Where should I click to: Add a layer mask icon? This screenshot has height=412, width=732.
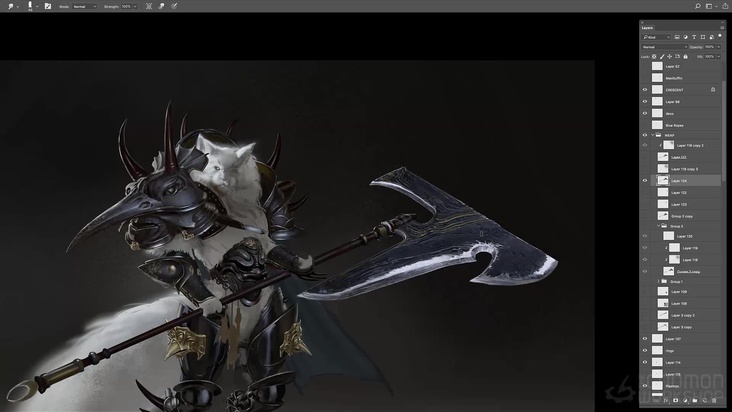[x=676, y=400]
